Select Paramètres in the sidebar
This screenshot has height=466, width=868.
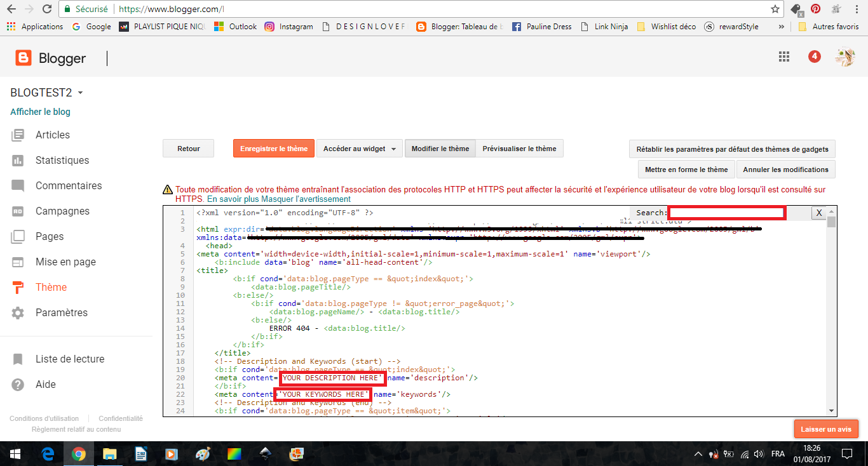click(x=62, y=312)
